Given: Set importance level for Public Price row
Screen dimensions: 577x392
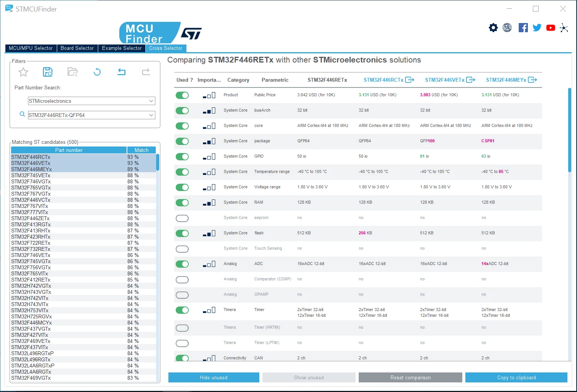Looking at the screenshot, I should pyautogui.click(x=209, y=95).
